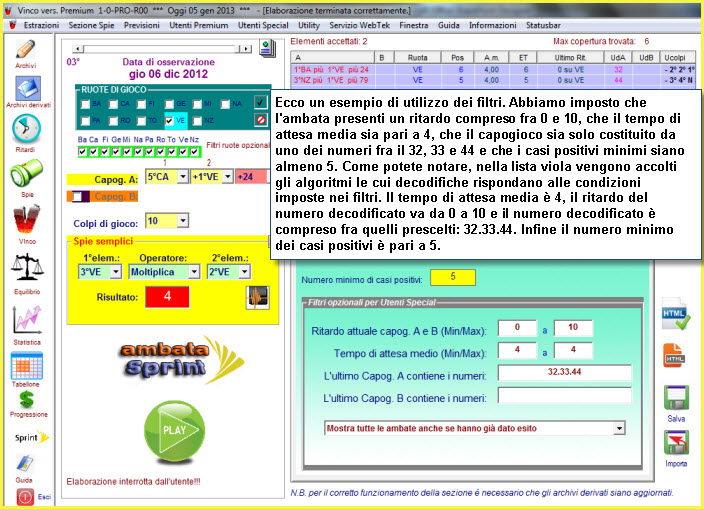Open the 5°CA Capog. A dropdown
The height and width of the screenshot is (509, 704).
(x=182, y=177)
